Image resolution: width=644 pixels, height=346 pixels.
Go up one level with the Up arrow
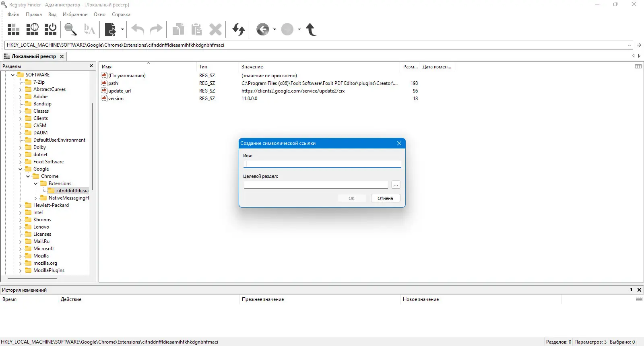tap(311, 29)
